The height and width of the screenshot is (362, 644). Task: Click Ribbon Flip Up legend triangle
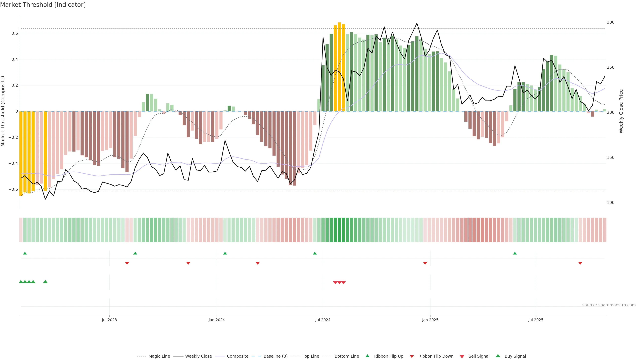(x=367, y=356)
